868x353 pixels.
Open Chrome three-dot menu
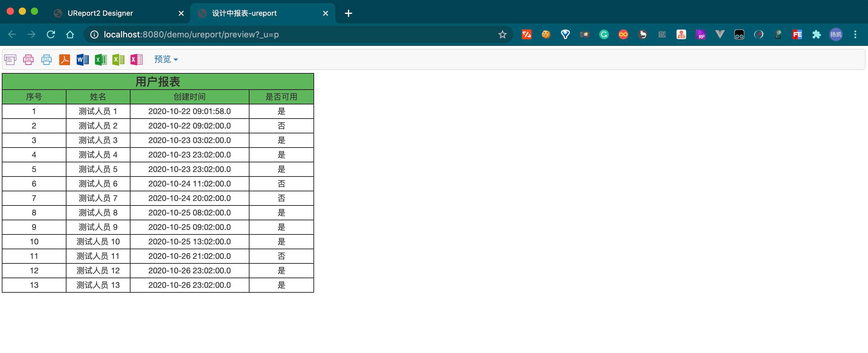855,34
